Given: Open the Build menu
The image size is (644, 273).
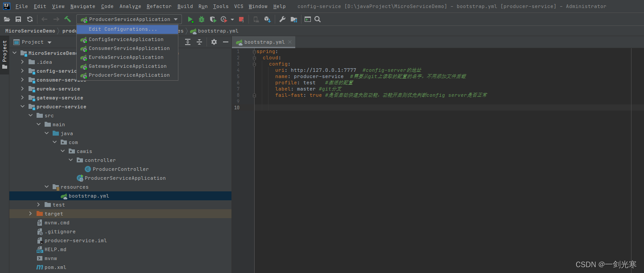Looking at the screenshot, I should [x=185, y=6].
